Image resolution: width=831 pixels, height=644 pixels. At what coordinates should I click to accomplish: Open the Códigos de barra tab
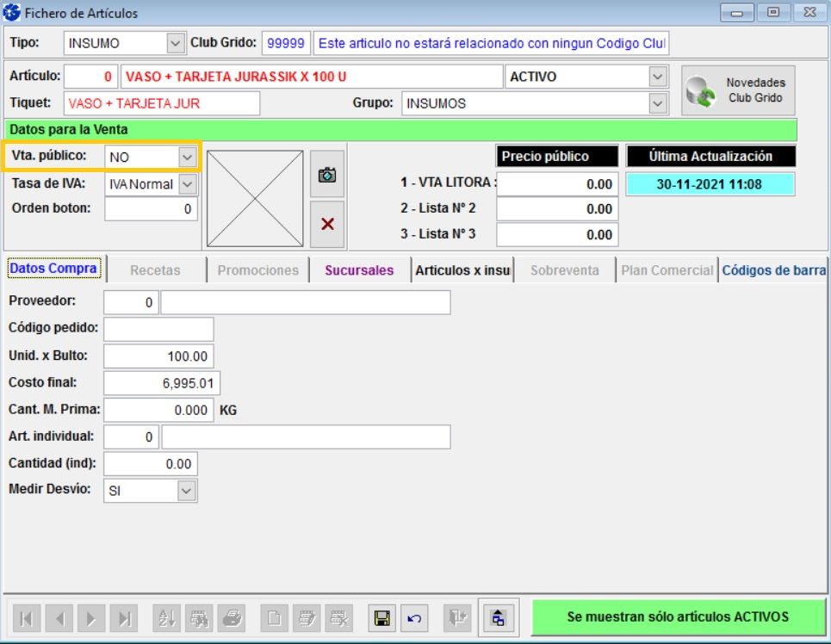pos(773,270)
